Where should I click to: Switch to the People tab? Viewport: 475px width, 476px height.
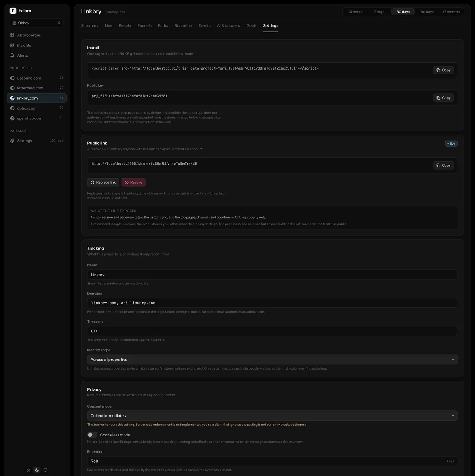tap(125, 25)
